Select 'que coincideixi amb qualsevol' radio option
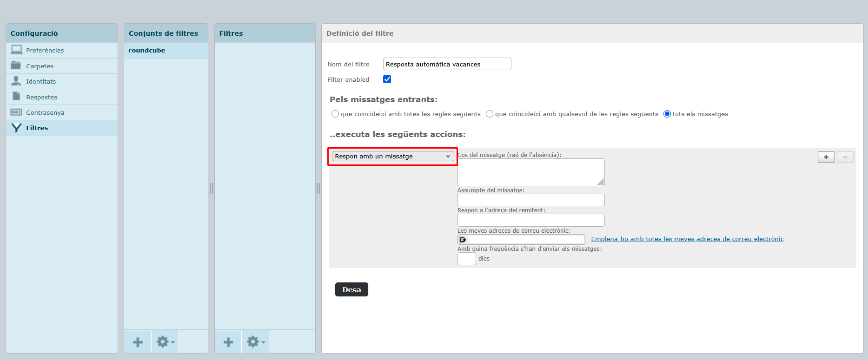Viewport: 868px width, 360px height. 490,114
